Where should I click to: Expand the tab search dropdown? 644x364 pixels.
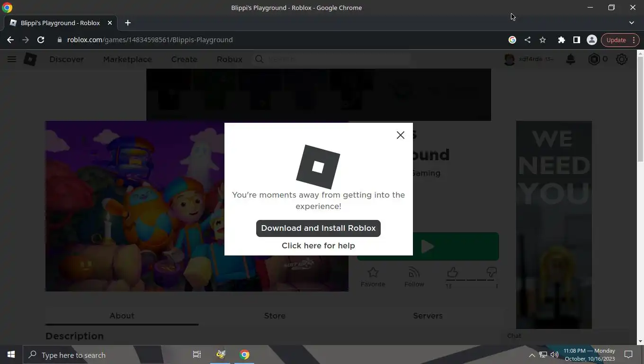tap(631, 23)
